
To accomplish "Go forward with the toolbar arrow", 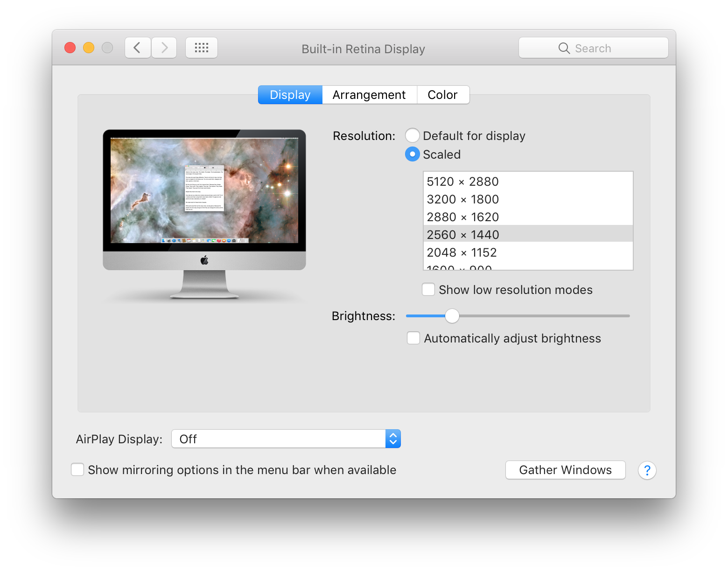I will tap(164, 48).
